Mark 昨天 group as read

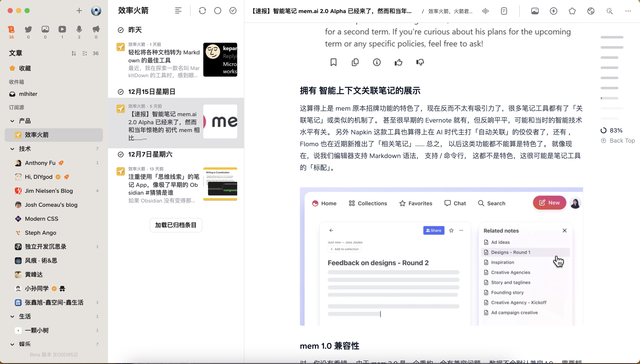click(x=121, y=30)
